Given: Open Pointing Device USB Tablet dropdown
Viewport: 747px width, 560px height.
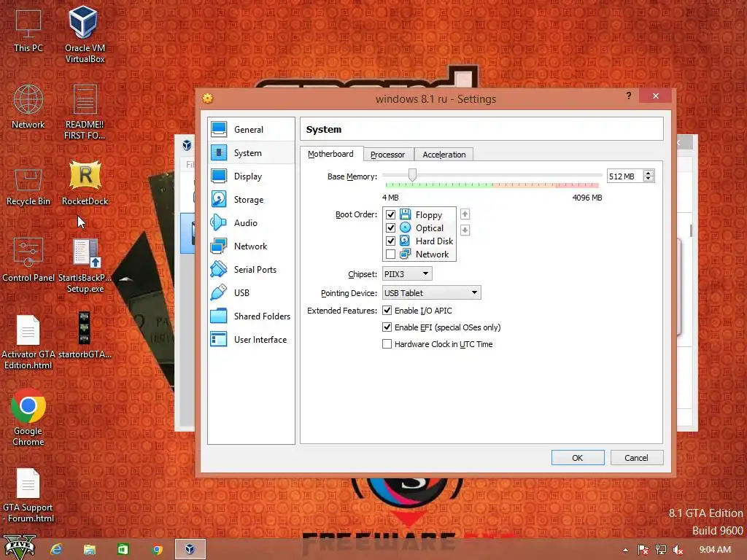Looking at the screenshot, I should pos(432,293).
